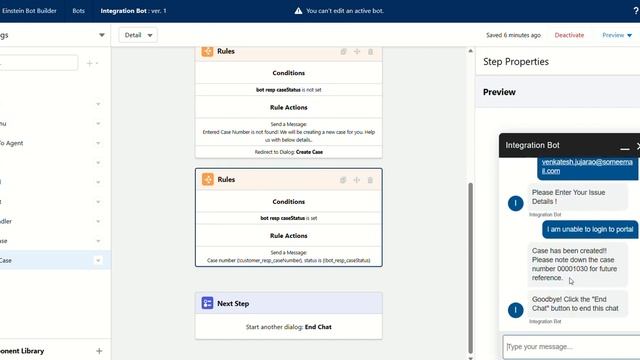Click the 'bot resp caseStatus is not set' condition
Viewport: 640px width, 360px height.
point(289,90)
